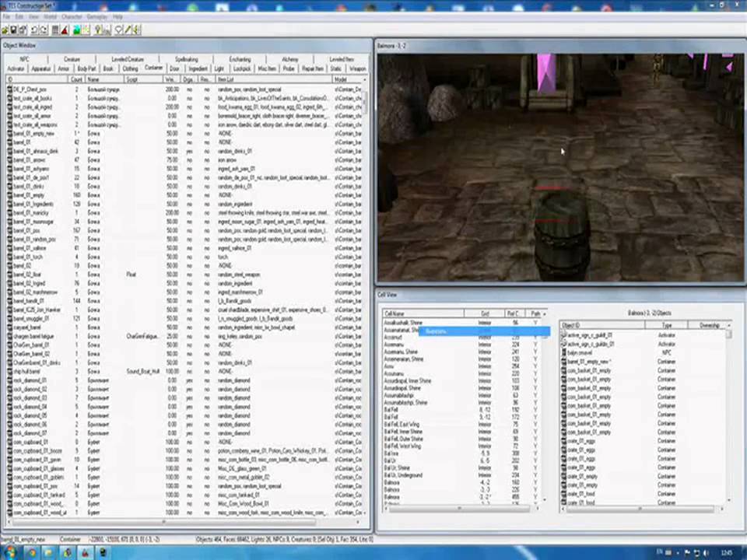The image size is (747, 560).
Task: Sort Cell View objects by Object ID header
Action: (x=602, y=325)
